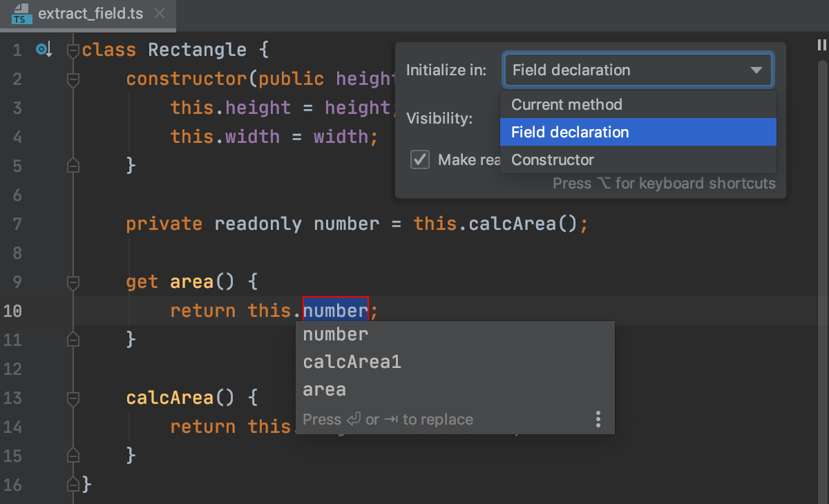
Task: Collapse the Rectangle class fold marker
Action: click(73, 50)
